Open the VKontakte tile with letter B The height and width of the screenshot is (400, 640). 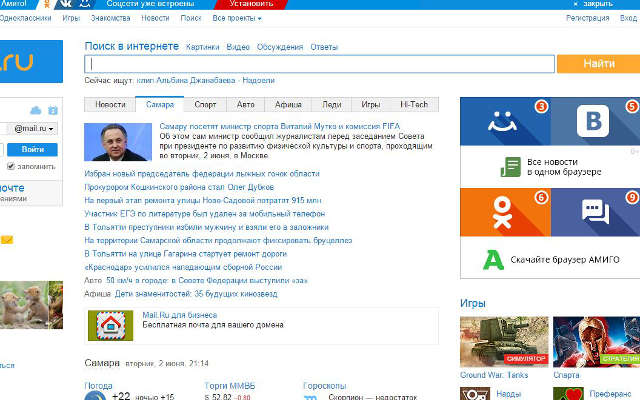click(596, 121)
